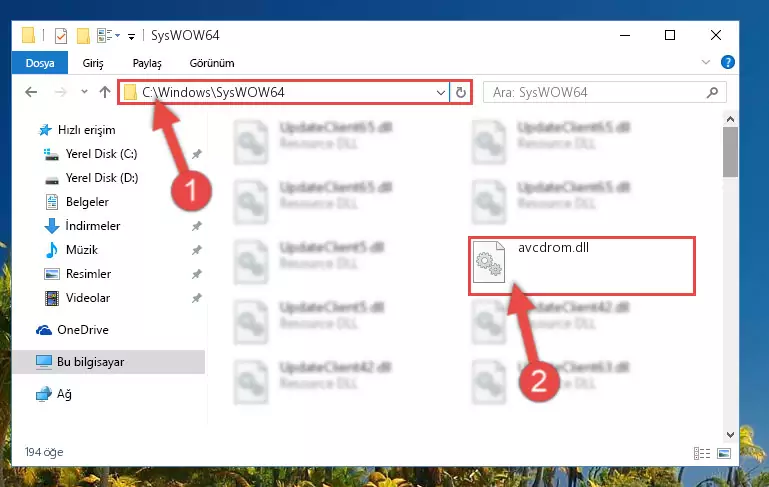Expand the address bar history dropdown

click(x=440, y=92)
